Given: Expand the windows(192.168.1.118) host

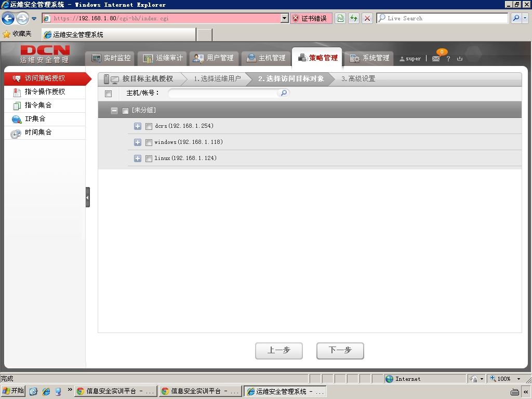Looking at the screenshot, I should (x=137, y=142).
